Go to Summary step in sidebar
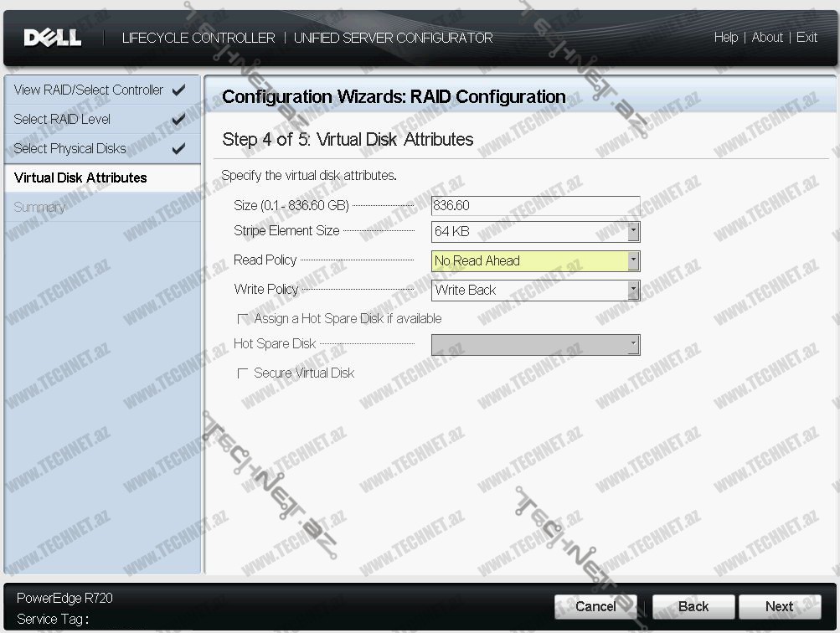The height and width of the screenshot is (633, 840). pyautogui.click(x=39, y=208)
